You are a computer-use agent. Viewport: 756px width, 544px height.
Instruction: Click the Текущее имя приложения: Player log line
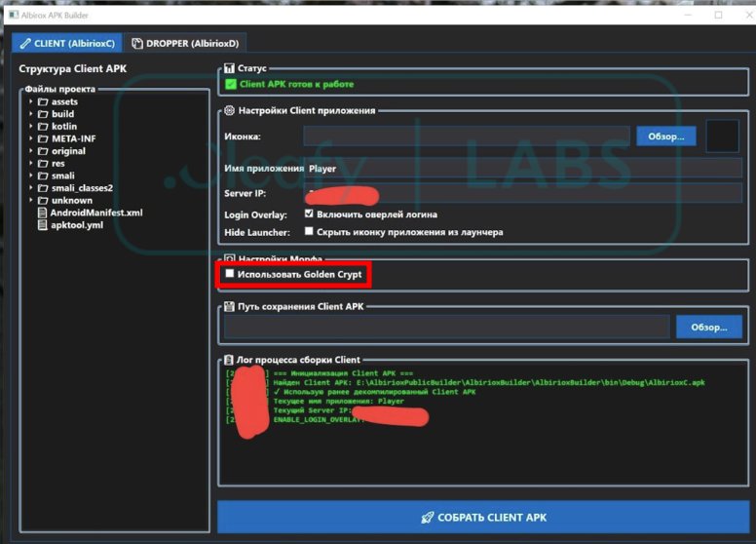click(338, 402)
